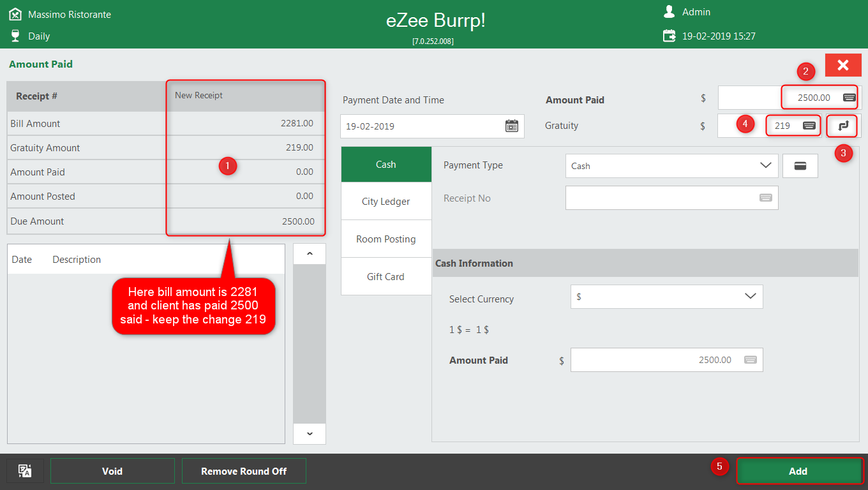Open the payment date calendar picker
Image resolution: width=868 pixels, height=490 pixels.
pos(512,126)
